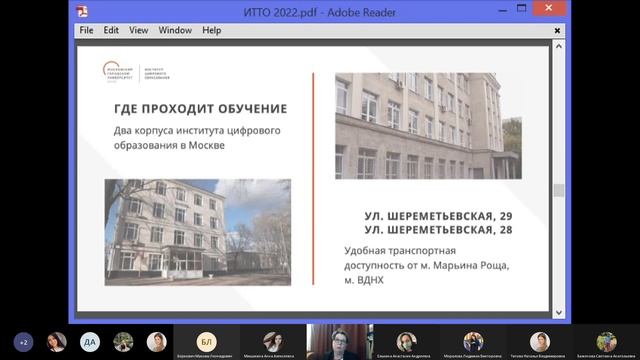Image resolution: width=640 pixels, height=360 pixels.
Task: Maximize the Adobe Reader window
Action: [521, 8]
